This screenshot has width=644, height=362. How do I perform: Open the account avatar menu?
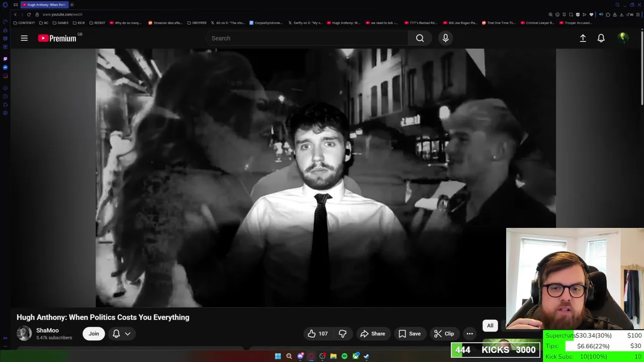click(622, 38)
